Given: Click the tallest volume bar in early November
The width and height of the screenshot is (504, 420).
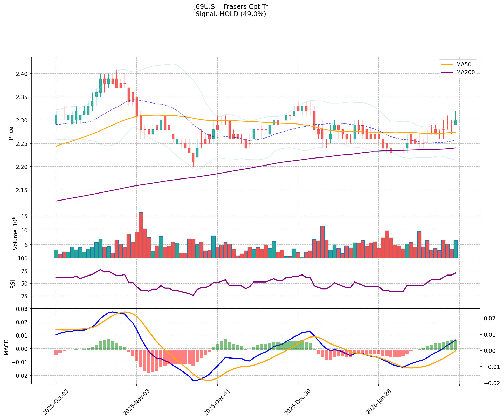Looking at the screenshot, I should click(x=141, y=235).
